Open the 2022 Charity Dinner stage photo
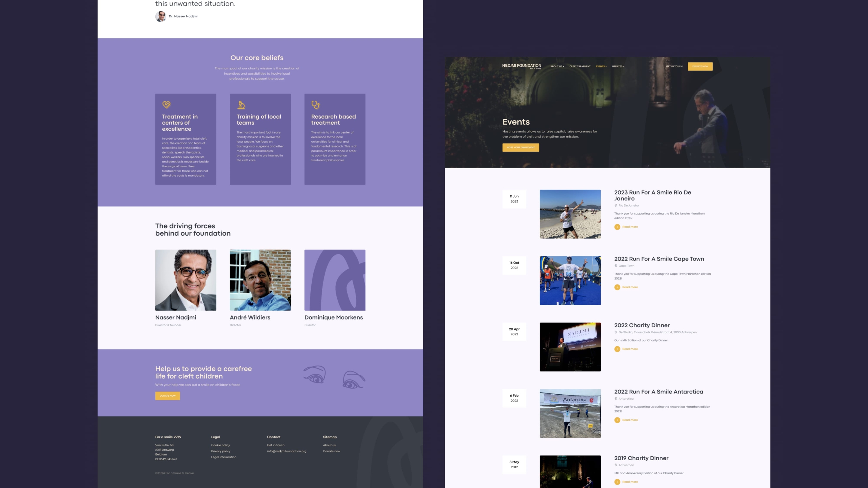This screenshot has width=868, height=488. point(570,347)
